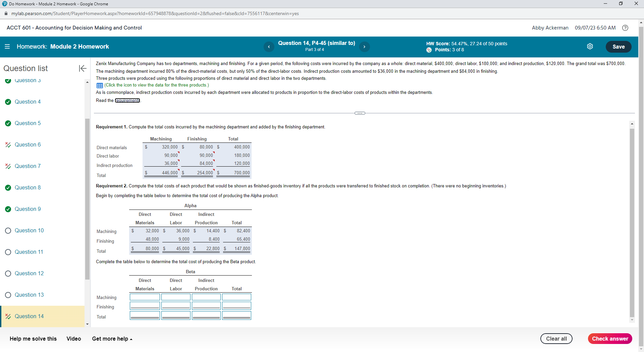
Task: Go to the next question arrow
Action: pos(364,47)
